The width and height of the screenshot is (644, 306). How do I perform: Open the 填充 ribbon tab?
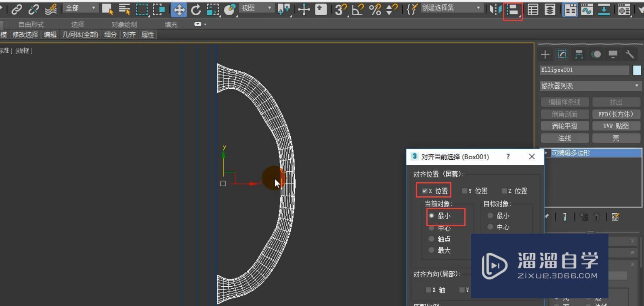pos(171,25)
